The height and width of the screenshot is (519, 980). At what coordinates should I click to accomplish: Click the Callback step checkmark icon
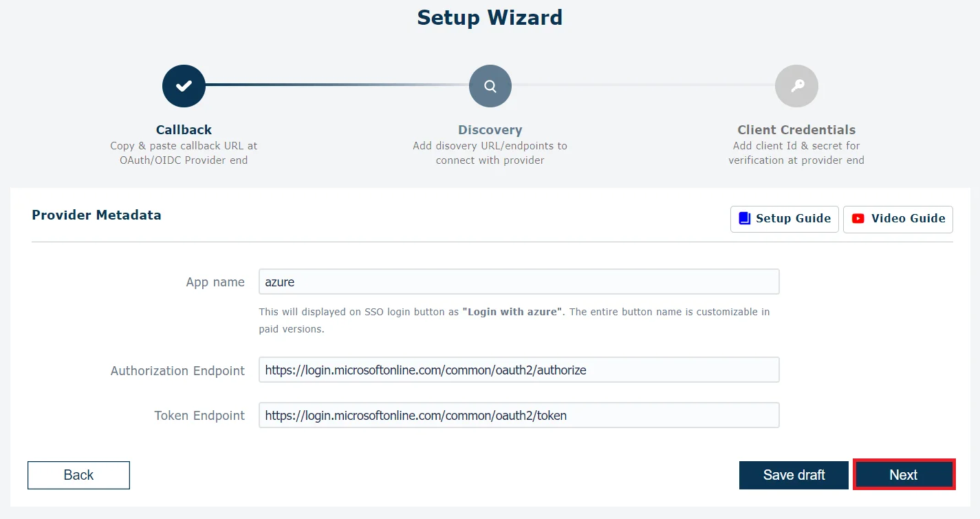pos(184,86)
